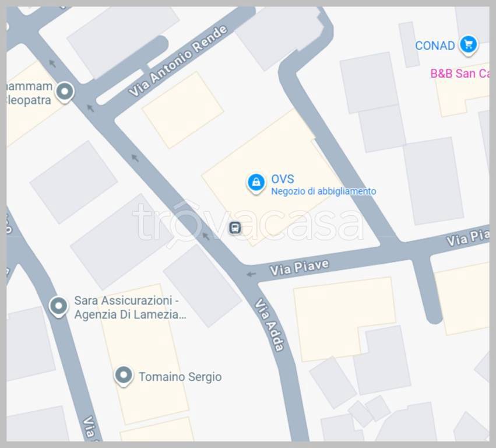This screenshot has width=496, height=448.
Task: Click the Tomaino Sergio text label
Action: click(180, 377)
